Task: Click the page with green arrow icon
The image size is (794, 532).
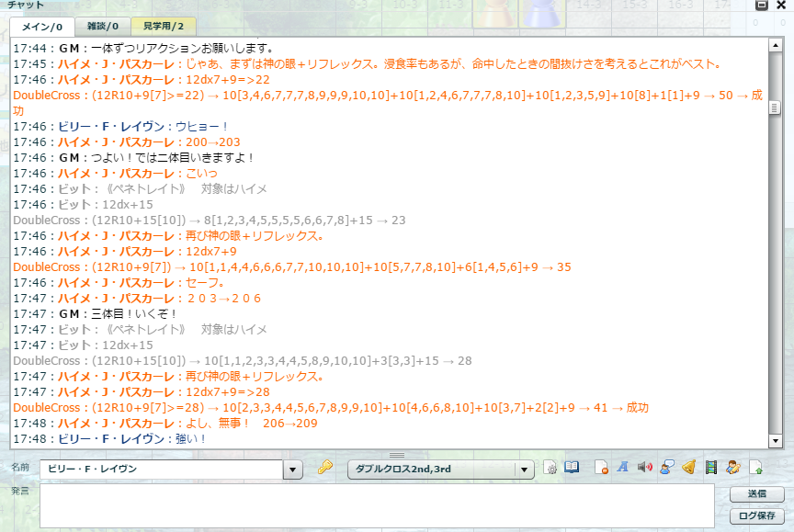Action: point(755,468)
